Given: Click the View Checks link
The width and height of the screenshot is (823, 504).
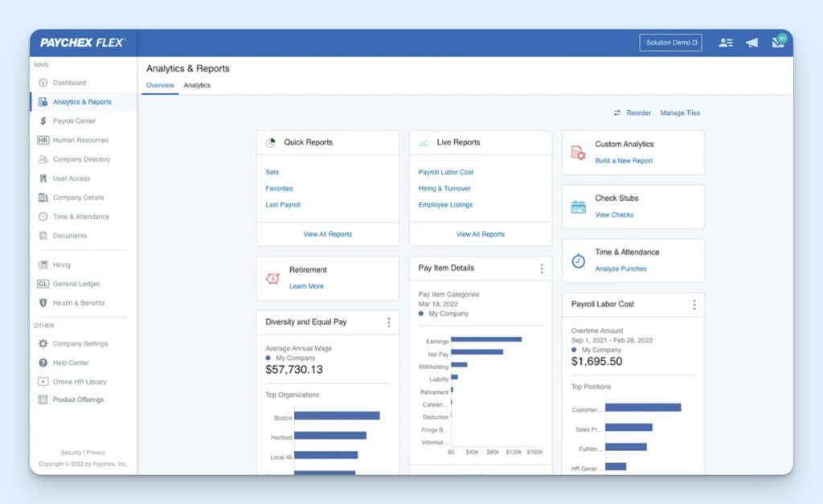Looking at the screenshot, I should (x=614, y=215).
